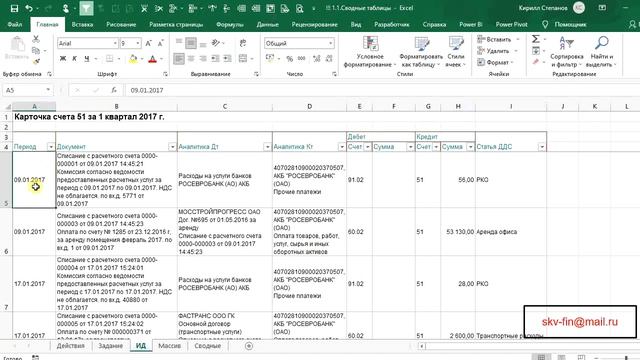Click the center horizontal alignment icon
The image size is (640, 360).
coord(191,59)
